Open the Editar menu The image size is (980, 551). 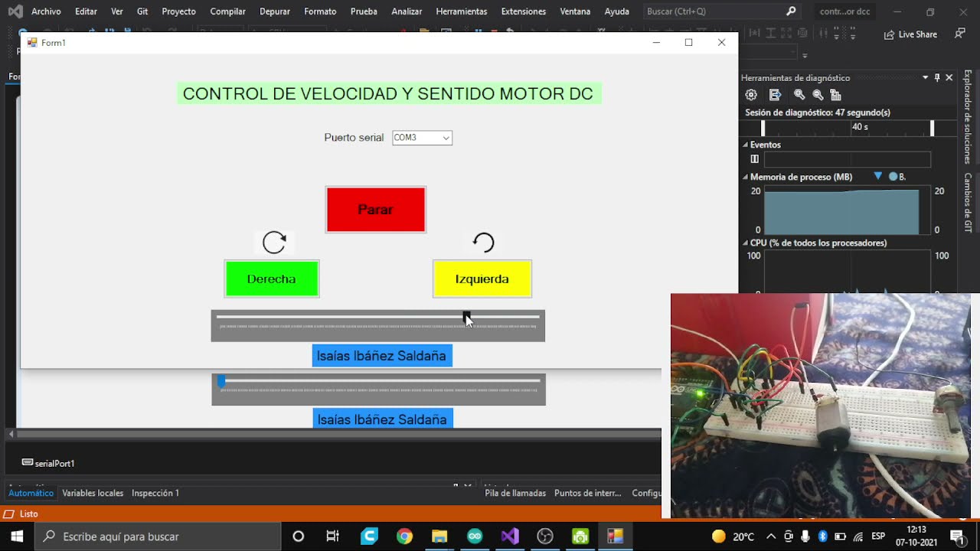pos(86,11)
